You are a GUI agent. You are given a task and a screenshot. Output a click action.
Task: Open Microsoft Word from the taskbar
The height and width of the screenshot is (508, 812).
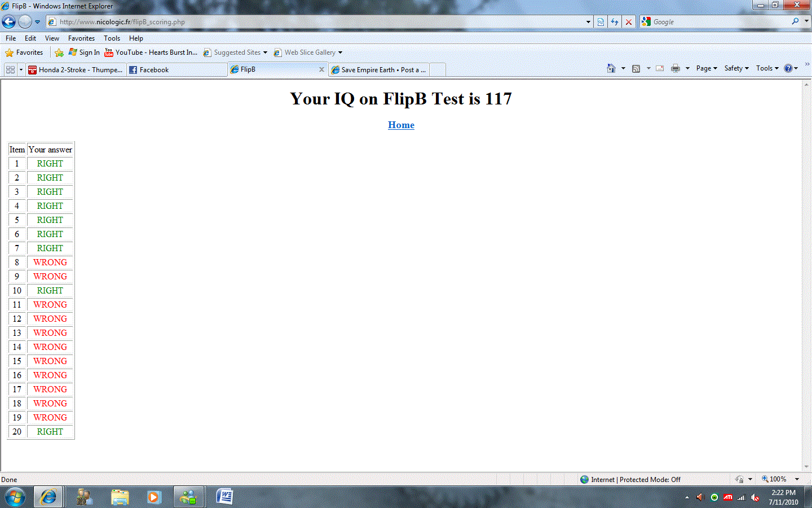pos(224,497)
